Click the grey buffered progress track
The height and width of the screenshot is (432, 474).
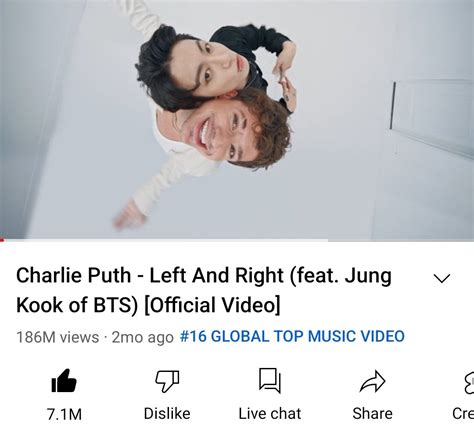[166, 240]
